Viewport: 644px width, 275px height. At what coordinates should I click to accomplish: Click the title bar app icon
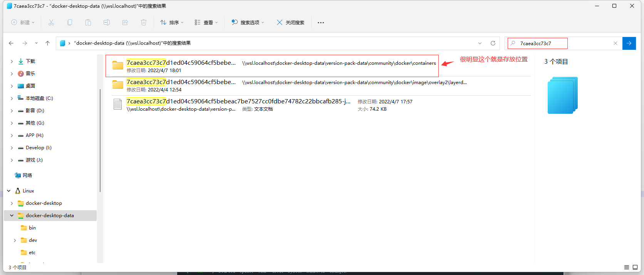tap(10, 6)
